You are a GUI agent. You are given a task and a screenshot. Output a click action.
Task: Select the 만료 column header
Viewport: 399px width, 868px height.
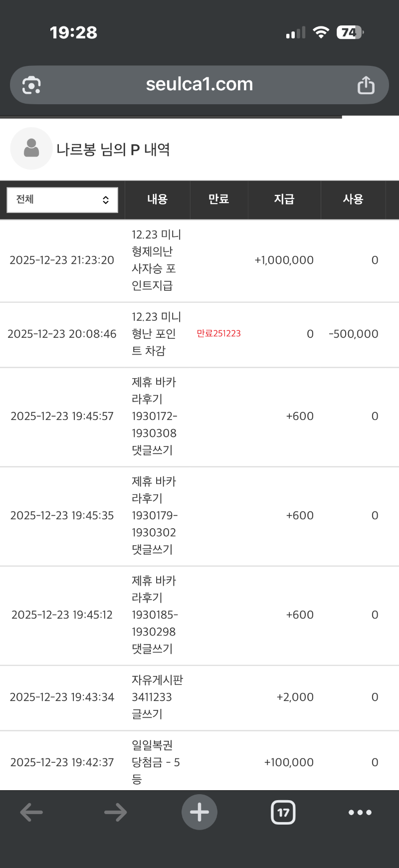218,200
